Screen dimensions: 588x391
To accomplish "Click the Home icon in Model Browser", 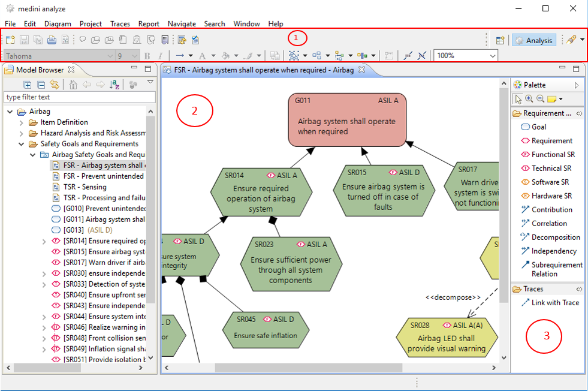I will point(73,85).
